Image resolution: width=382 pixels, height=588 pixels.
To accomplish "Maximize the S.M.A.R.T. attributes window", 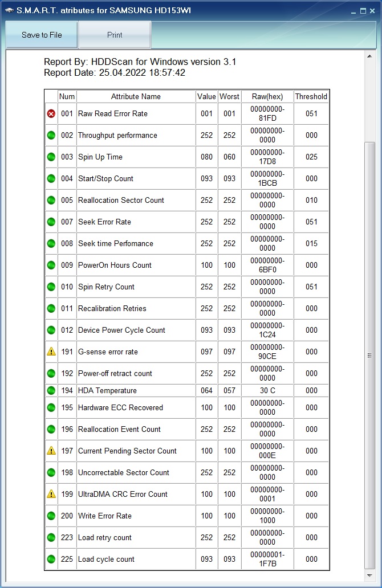I will [x=363, y=11].
